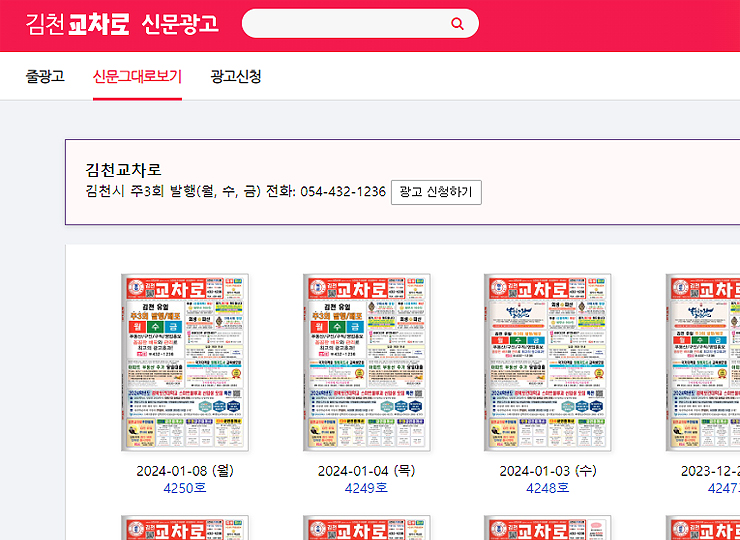Screen dimensions: 740x540
Task: Open the 김천교차로 신문광고 logo
Action: 122,24
